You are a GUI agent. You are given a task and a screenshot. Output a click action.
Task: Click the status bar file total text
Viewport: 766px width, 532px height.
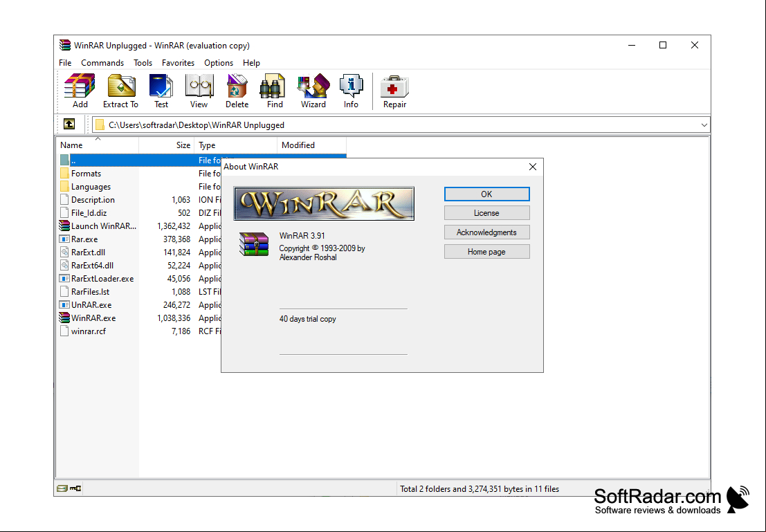pos(480,488)
